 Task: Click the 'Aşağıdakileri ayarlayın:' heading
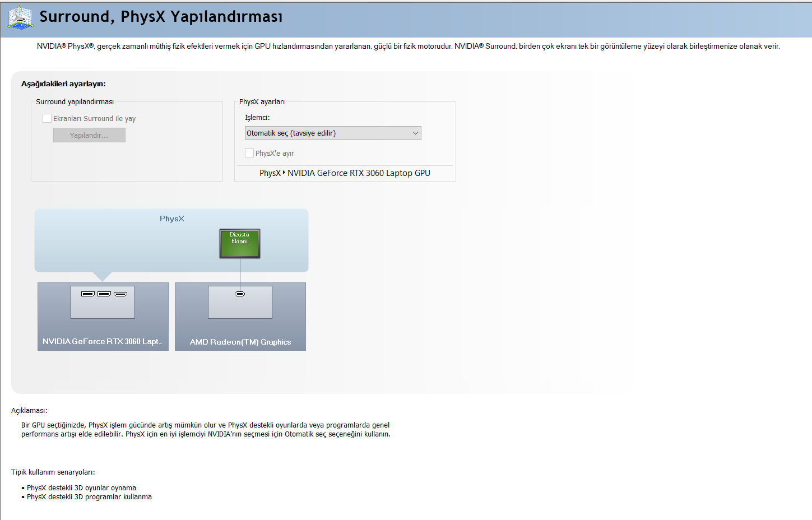(x=63, y=84)
